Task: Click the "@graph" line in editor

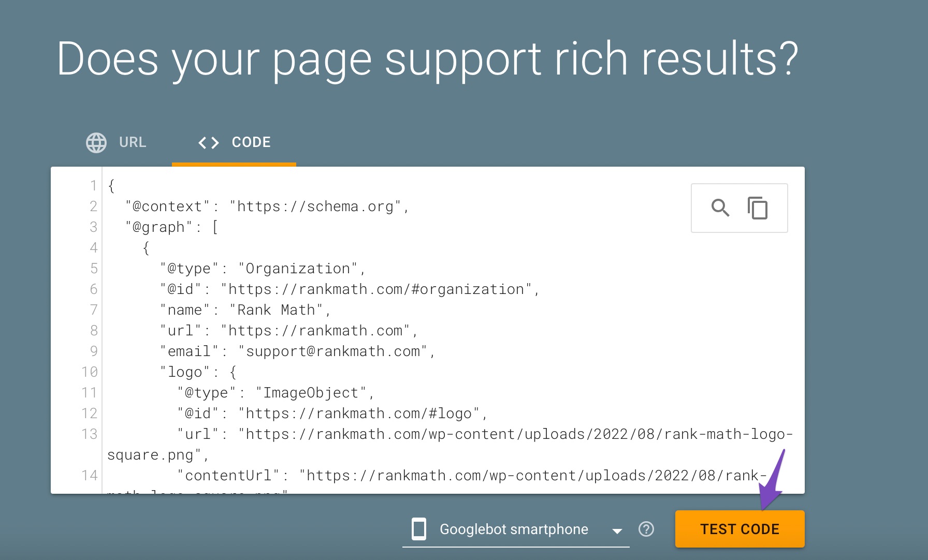Action: (x=171, y=227)
